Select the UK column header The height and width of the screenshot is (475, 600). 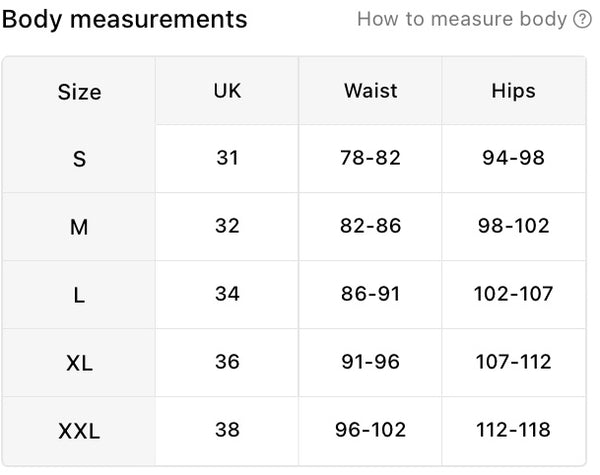227,90
